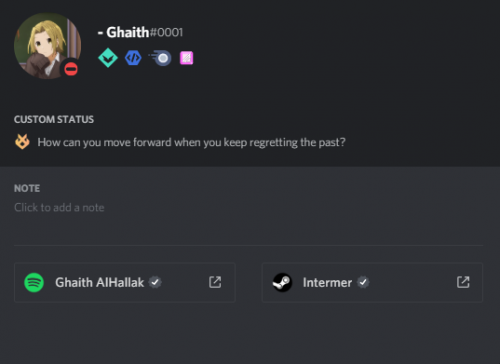Click the user's profile avatar
Image resolution: width=500 pixels, height=364 pixels.
47,46
